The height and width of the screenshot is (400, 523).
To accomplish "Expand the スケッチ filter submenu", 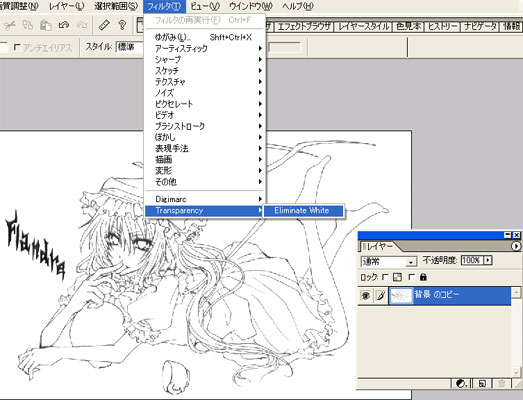I will [204, 71].
